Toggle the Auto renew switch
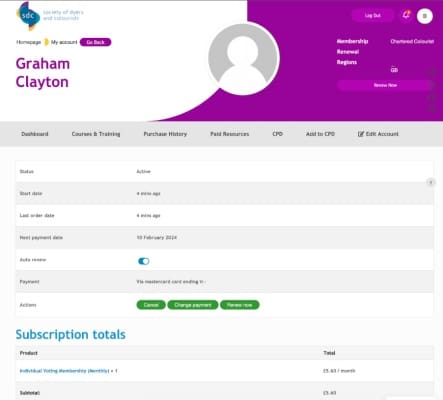Image resolution: width=443 pixels, height=400 pixels. pos(144,261)
